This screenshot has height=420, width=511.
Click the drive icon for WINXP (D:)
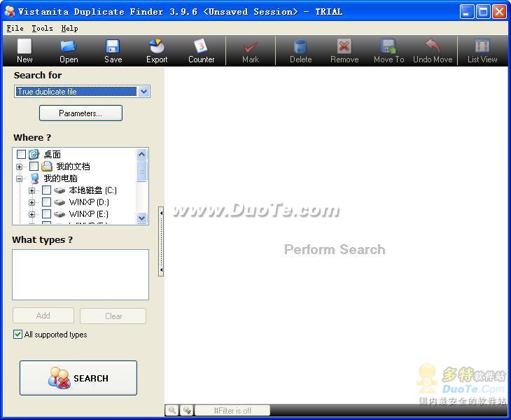(x=59, y=202)
